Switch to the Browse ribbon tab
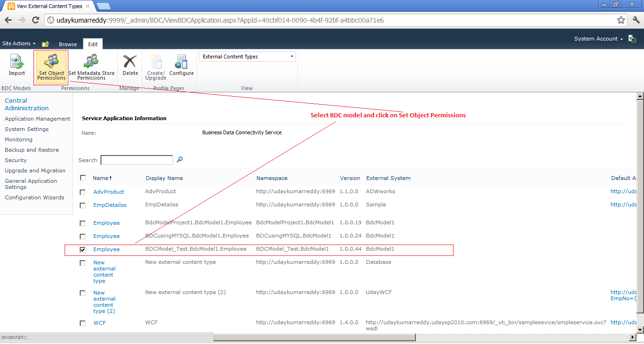The image size is (644, 344). pyautogui.click(x=67, y=44)
